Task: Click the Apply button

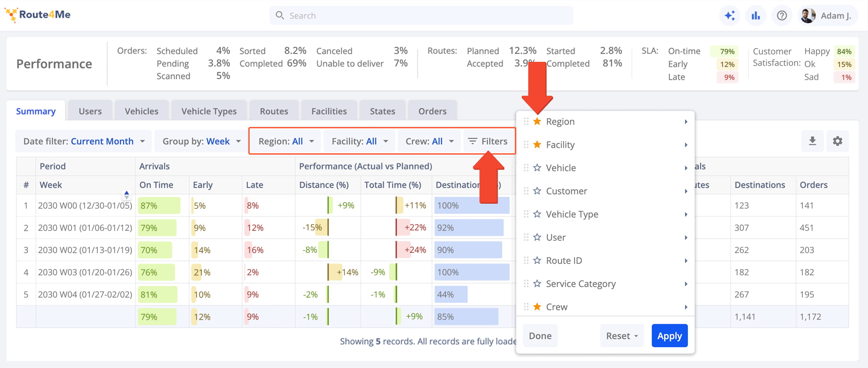Action: 670,336
